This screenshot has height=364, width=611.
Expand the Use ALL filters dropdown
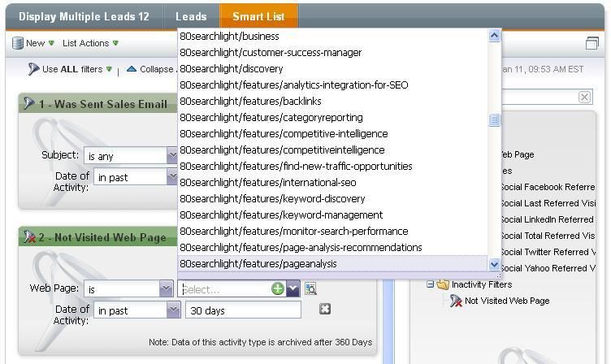(109, 69)
